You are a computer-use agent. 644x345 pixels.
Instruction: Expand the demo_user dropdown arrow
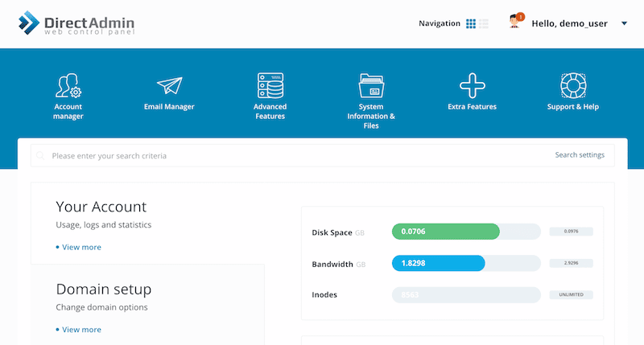pos(625,23)
